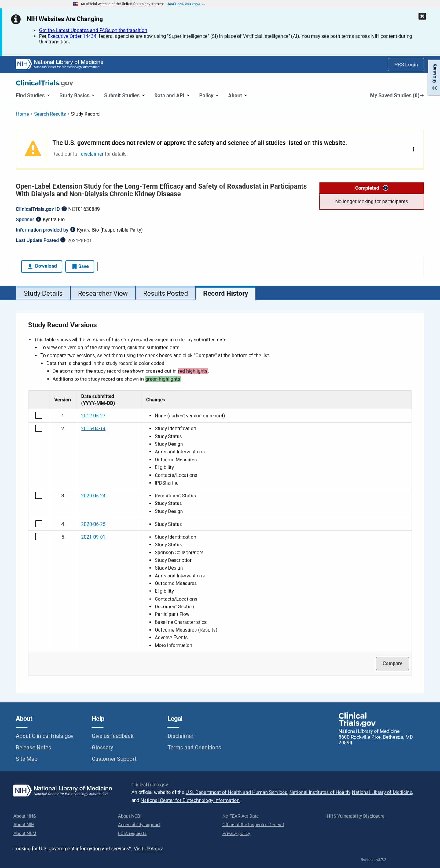Open My Saved Studies (0)
The image size is (440, 868).
(397, 95)
